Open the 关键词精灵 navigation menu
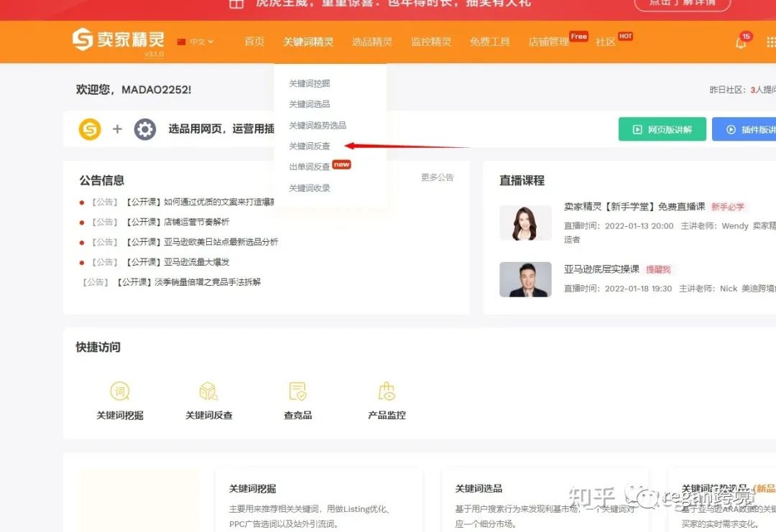The height and width of the screenshot is (532, 776). [308, 42]
